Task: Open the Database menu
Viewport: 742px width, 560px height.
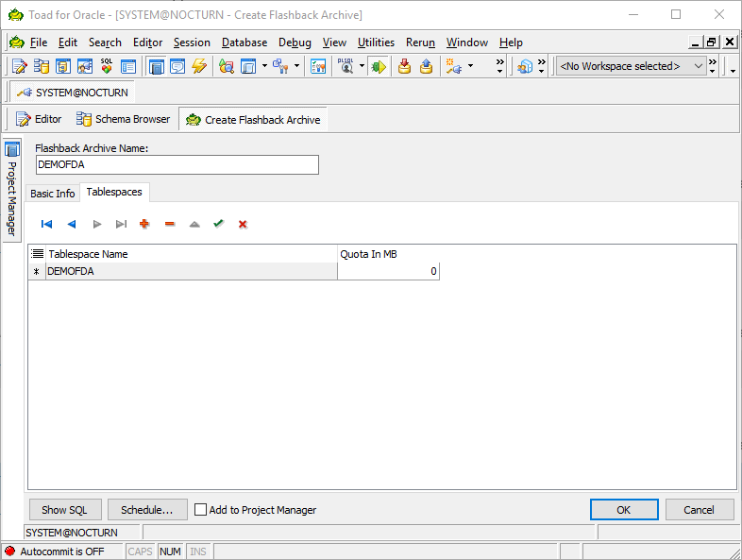Action: 245,42
